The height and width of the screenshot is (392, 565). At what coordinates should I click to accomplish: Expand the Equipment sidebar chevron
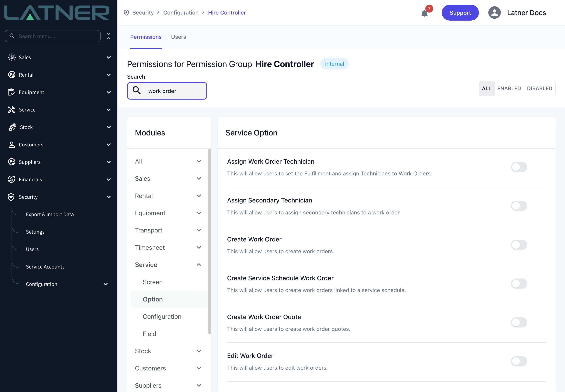click(108, 92)
